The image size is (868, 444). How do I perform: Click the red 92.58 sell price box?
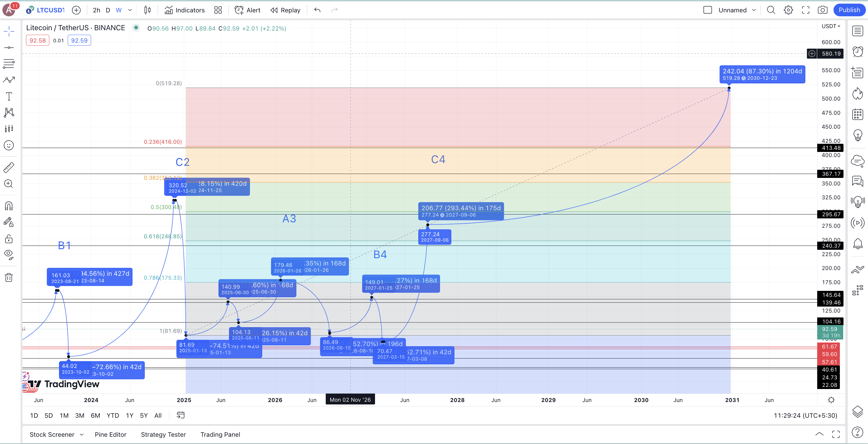point(38,40)
